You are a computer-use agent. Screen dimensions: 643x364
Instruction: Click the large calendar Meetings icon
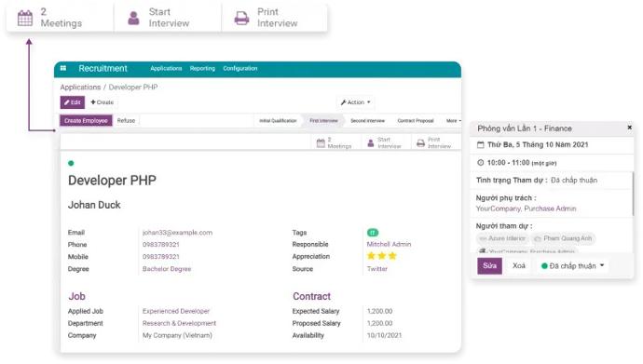(25, 18)
